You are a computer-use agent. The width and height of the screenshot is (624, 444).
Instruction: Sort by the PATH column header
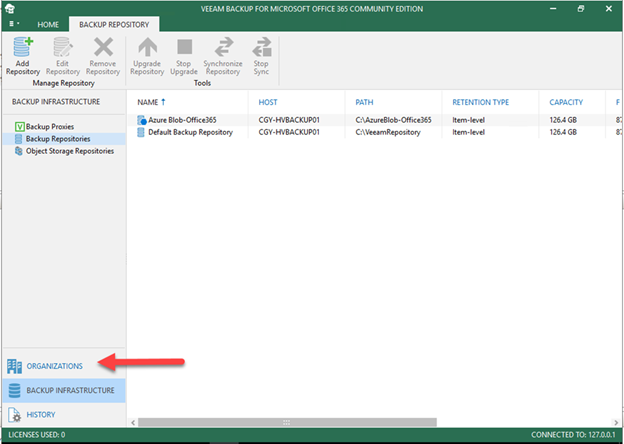(x=364, y=102)
